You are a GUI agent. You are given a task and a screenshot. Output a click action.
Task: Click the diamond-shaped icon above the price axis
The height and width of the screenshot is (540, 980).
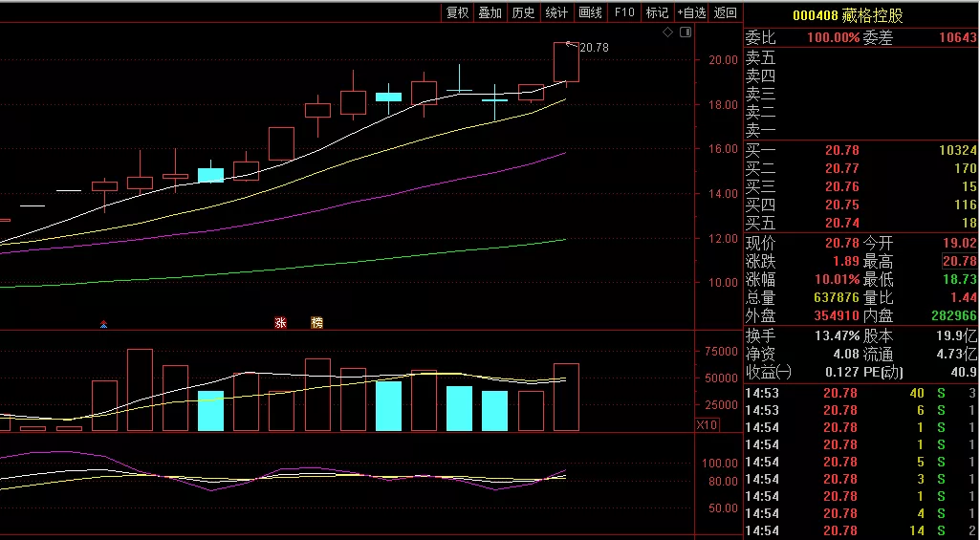pyautogui.click(x=667, y=32)
